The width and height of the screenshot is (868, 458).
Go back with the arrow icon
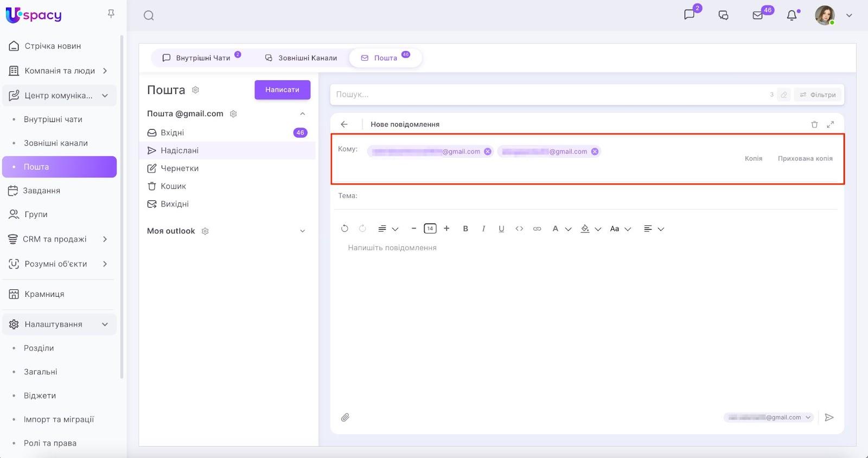pos(344,124)
